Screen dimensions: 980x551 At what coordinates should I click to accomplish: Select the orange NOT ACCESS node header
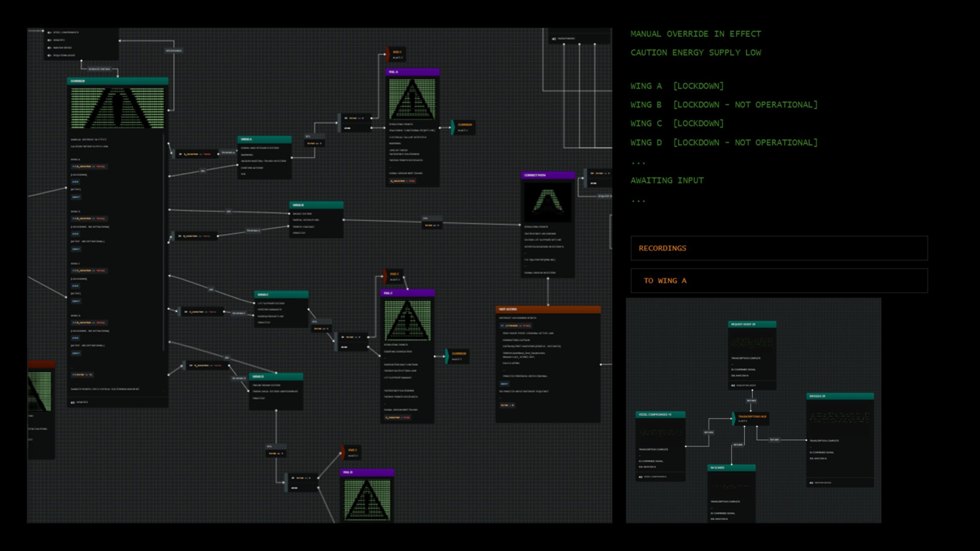click(548, 309)
